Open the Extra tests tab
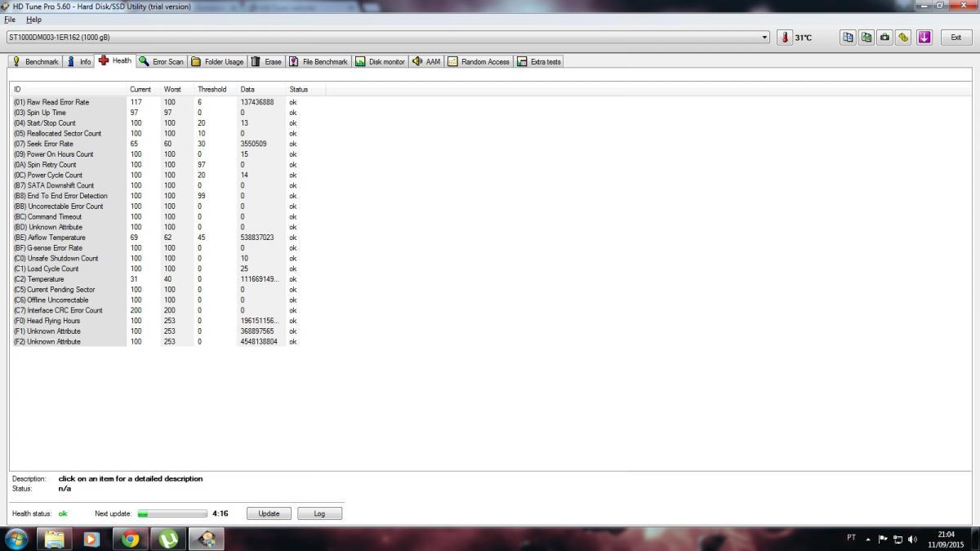This screenshot has width=980, height=551. pyautogui.click(x=539, y=61)
